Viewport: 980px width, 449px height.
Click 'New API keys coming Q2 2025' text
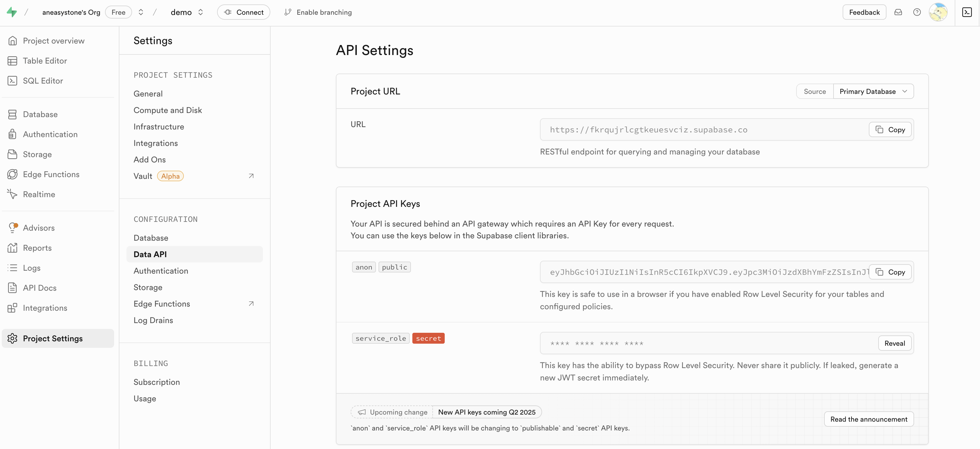tap(486, 412)
